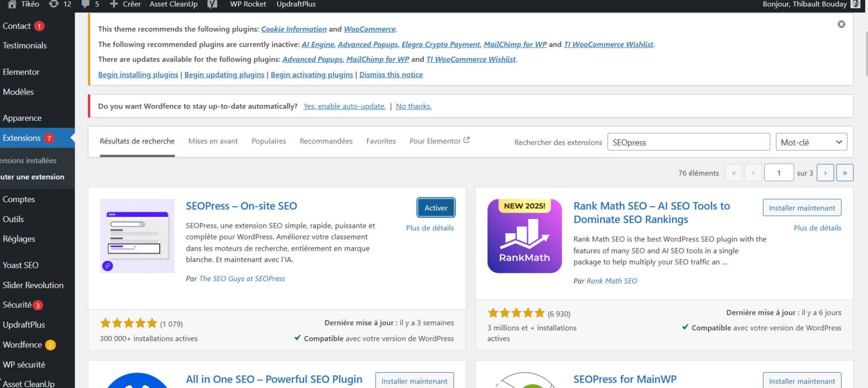
Task: Open the Tikéo home icon in admin bar
Action: click(x=12, y=4)
